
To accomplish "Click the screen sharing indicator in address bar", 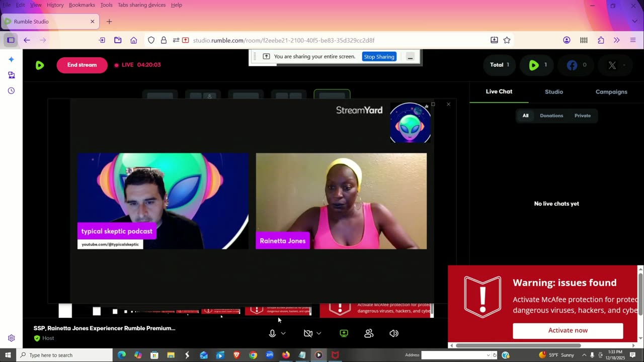I will point(186,40).
